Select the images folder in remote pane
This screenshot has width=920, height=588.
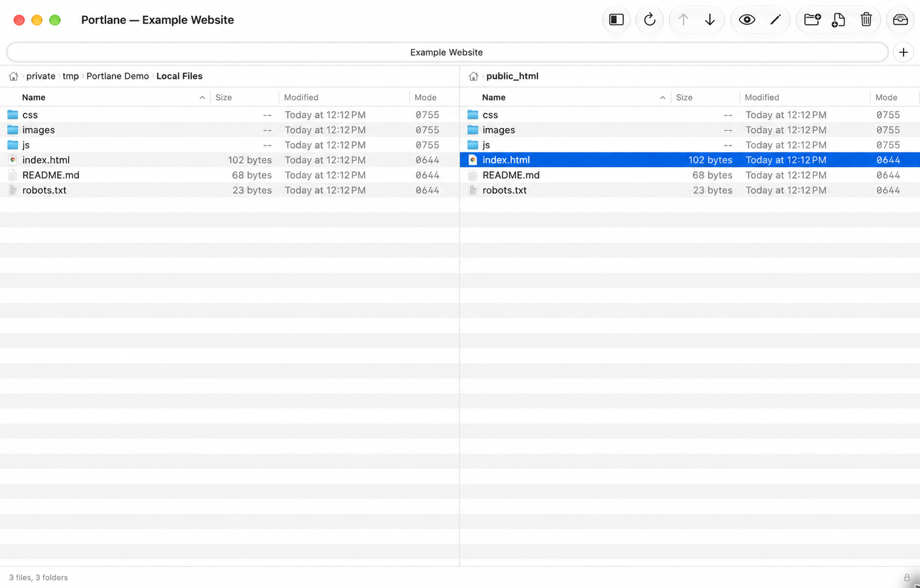690,130
